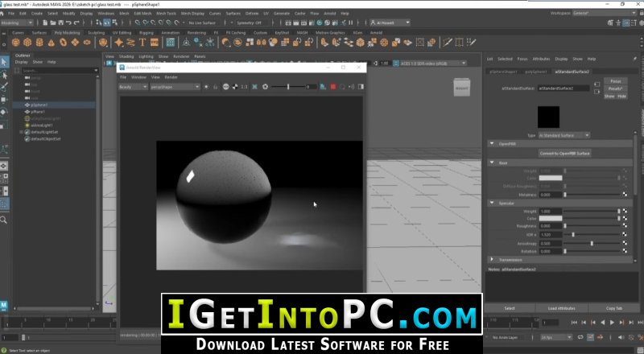Switch to the Sculpting shelf tab

pyautogui.click(x=96, y=32)
